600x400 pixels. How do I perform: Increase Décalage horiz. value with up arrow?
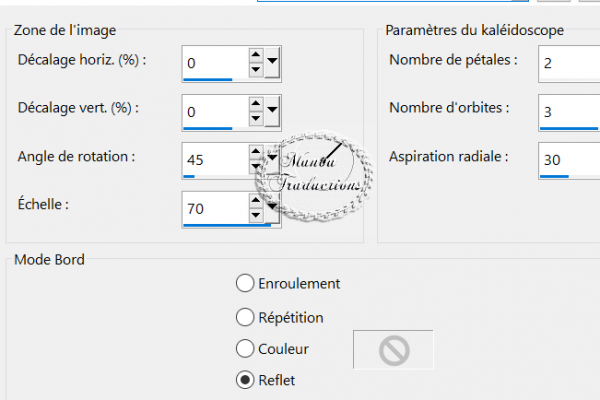(x=256, y=55)
